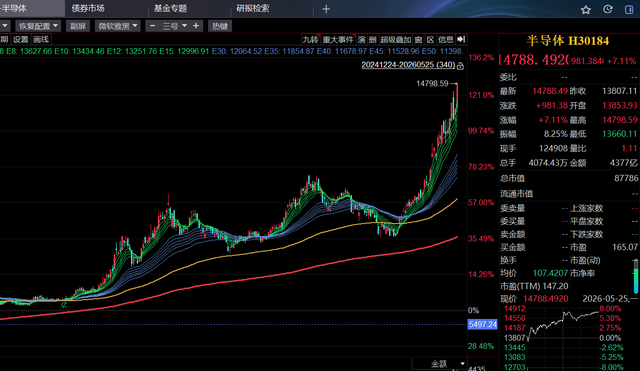Toggle 重大事件 overlay
640x371 pixels.
point(338,39)
